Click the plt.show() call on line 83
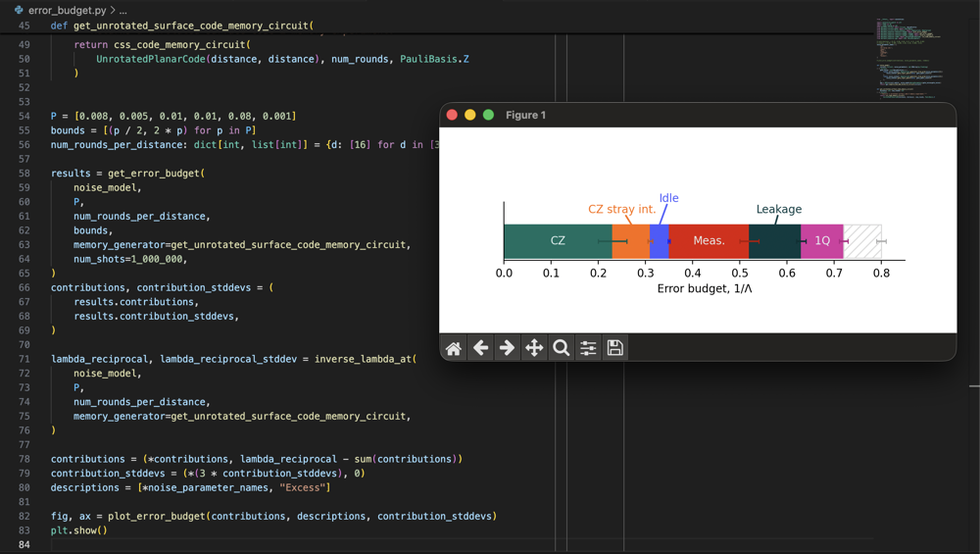 pyautogui.click(x=78, y=530)
